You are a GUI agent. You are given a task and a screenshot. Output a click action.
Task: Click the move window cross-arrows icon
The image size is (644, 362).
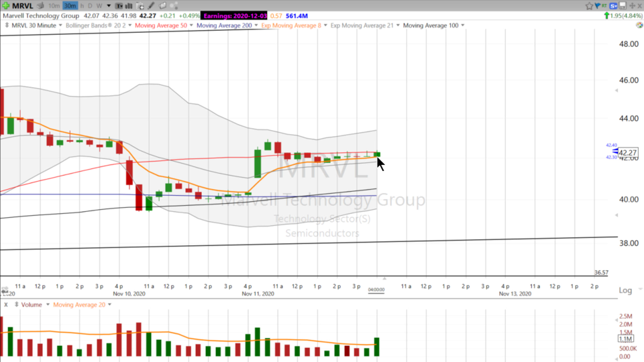click(x=633, y=6)
